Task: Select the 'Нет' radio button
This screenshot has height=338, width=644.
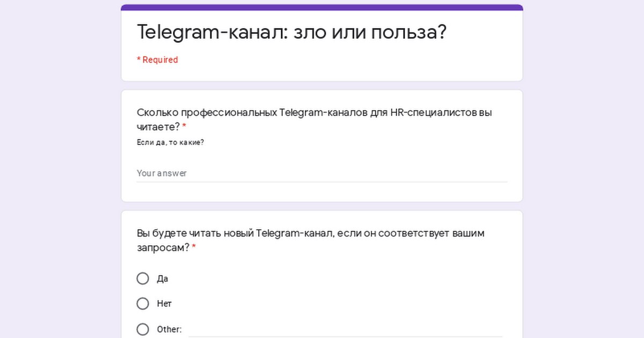Action: tap(143, 304)
